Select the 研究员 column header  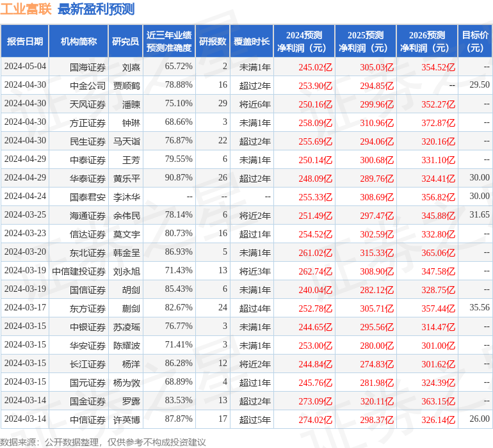(125, 41)
